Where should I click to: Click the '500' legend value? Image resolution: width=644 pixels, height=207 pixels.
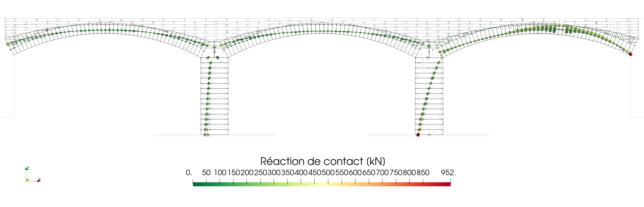pyautogui.click(x=328, y=173)
